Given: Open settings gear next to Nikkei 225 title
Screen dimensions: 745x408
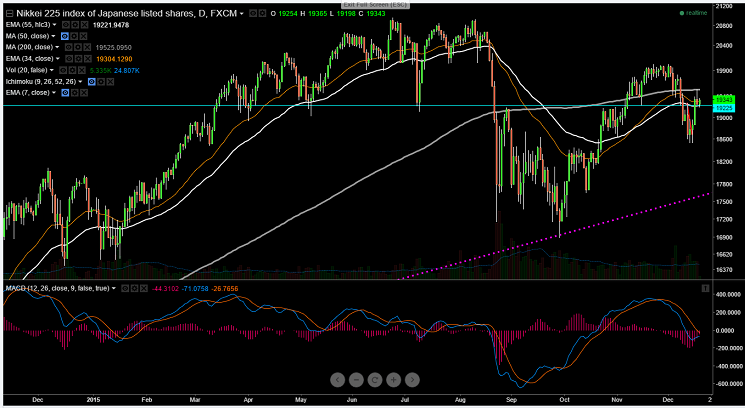Looking at the screenshot, I should (262, 13).
